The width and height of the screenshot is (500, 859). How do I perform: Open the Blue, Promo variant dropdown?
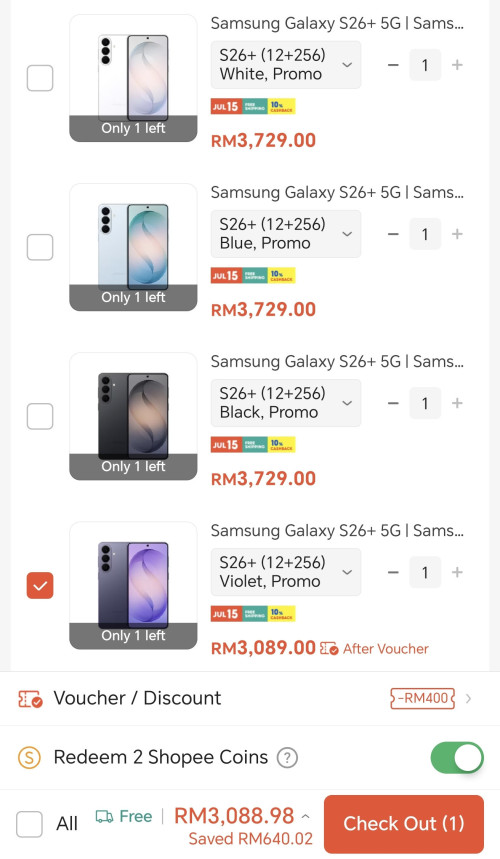286,234
